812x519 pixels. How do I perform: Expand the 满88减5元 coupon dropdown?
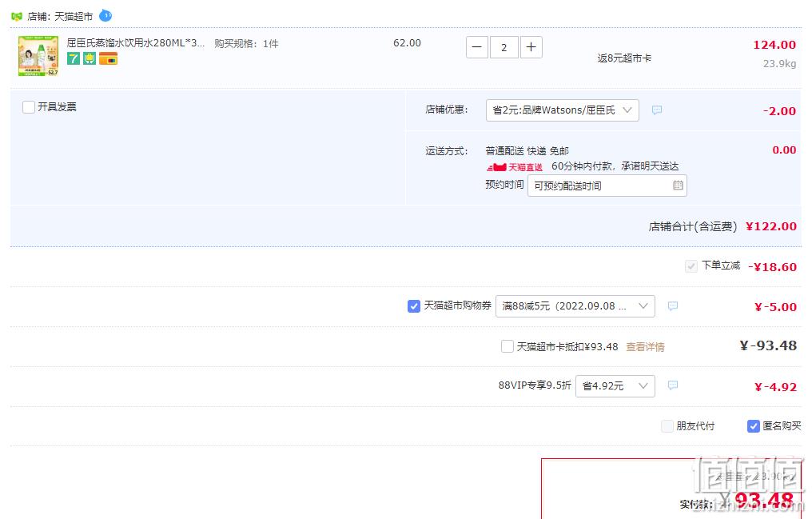point(575,306)
